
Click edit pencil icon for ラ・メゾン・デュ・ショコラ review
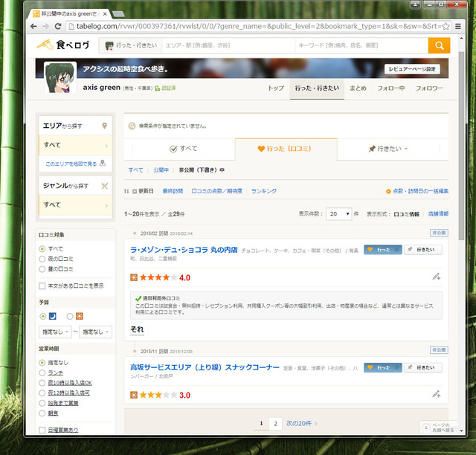tap(436, 277)
